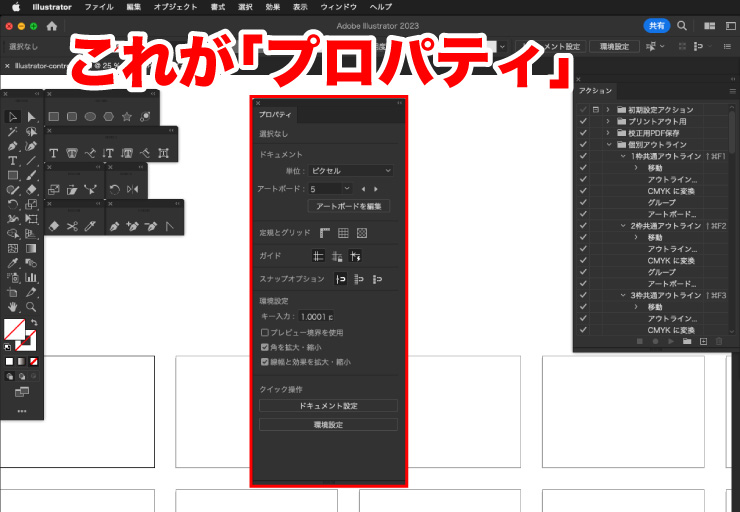This screenshot has height=512, width=740.
Task: Toggle dialog for 初期設定アクション set
Action: click(x=596, y=109)
